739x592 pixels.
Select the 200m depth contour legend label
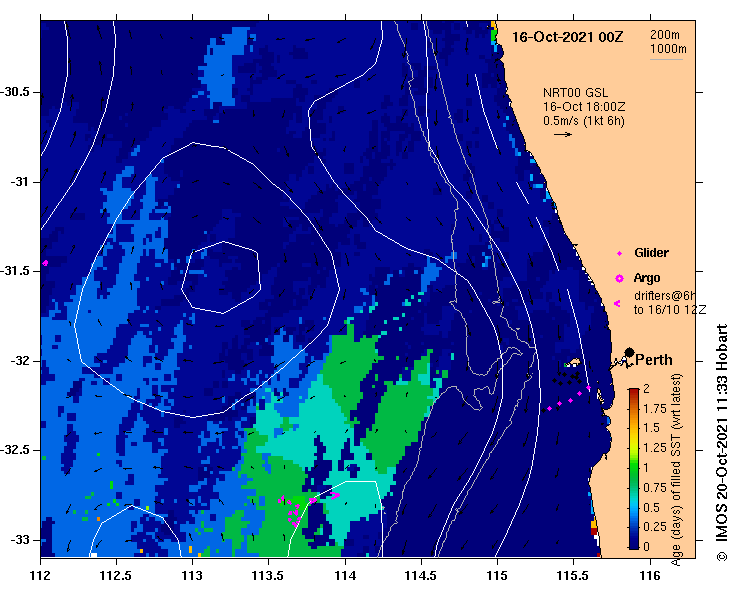click(665, 35)
